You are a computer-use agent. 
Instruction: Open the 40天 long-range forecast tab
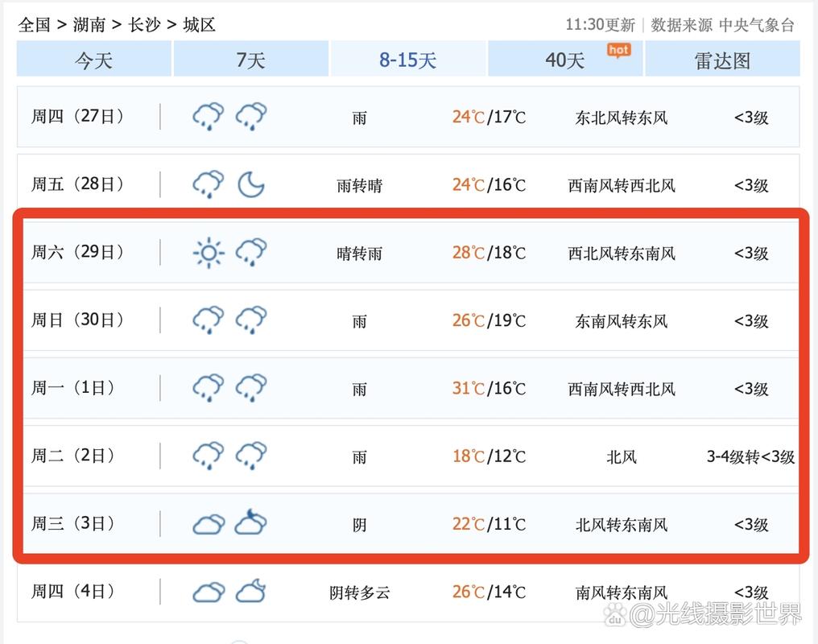564,59
